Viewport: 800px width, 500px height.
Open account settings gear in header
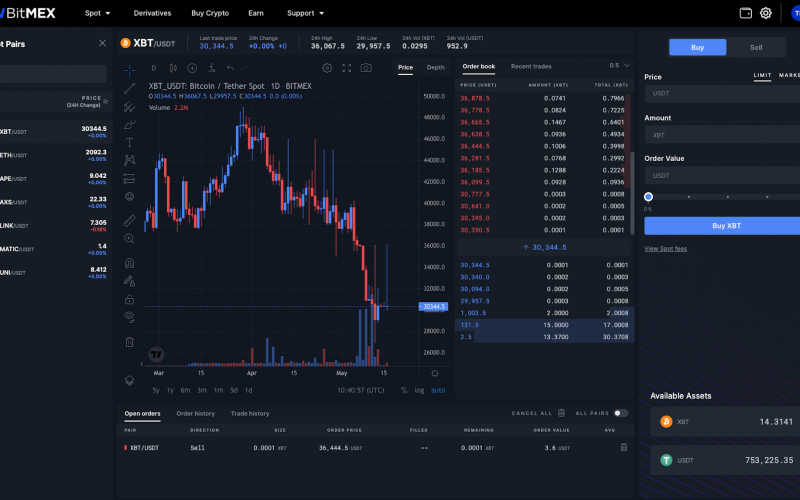coord(766,13)
